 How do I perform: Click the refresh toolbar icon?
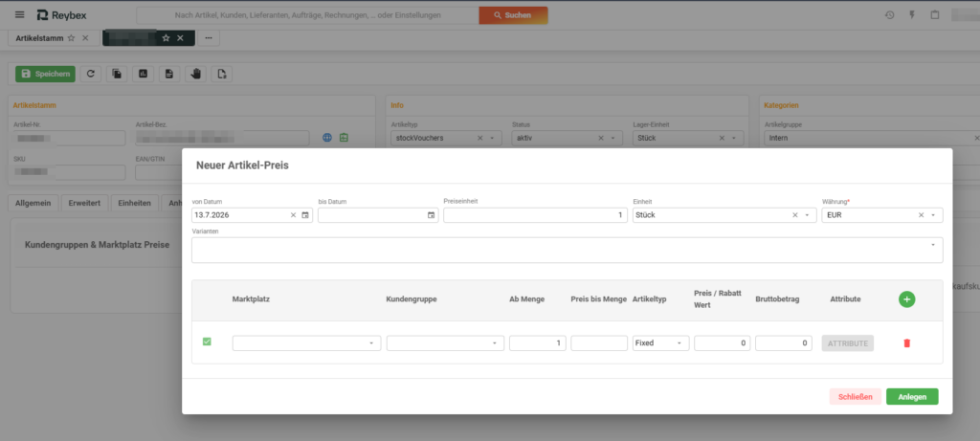pyautogui.click(x=91, y=74)
